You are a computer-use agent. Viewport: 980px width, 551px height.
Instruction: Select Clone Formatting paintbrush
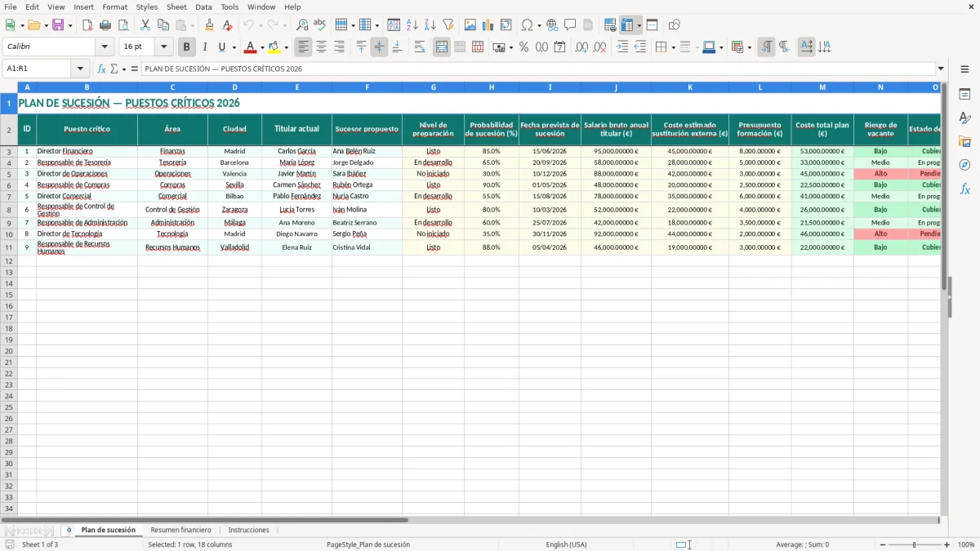pos(210,25)
